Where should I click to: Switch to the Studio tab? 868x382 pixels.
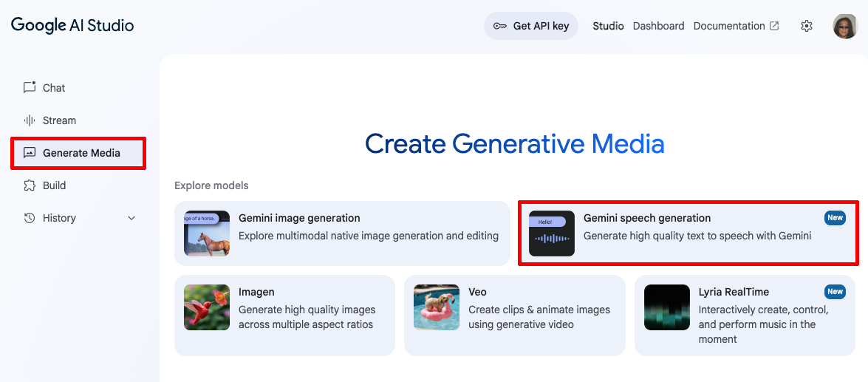(x=609, y=26)
